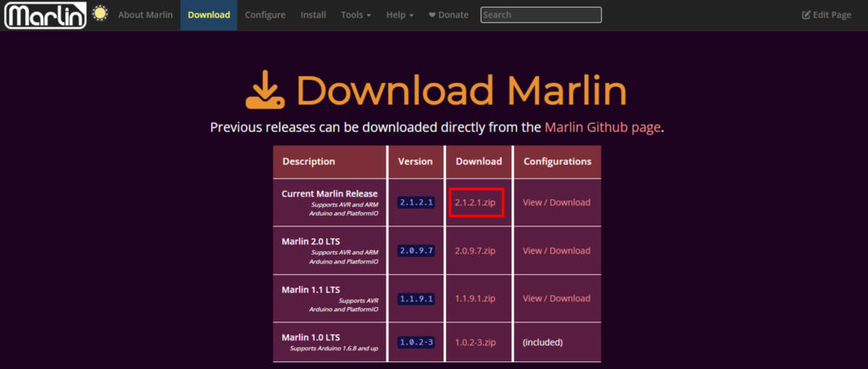Open the Tools dropdown menu
The image size is (868, 369).
tap(355, 15)
